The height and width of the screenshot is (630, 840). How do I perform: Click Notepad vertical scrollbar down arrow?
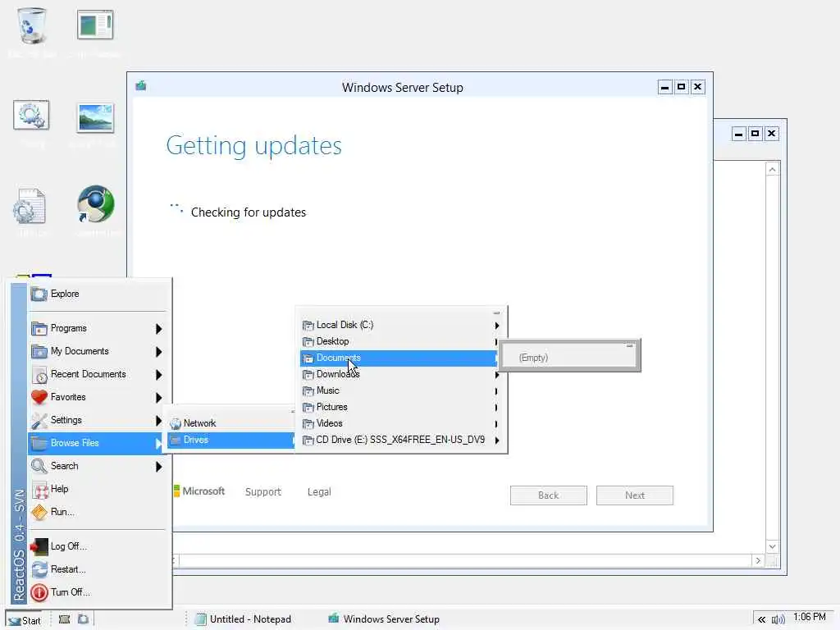pos(772,547)
